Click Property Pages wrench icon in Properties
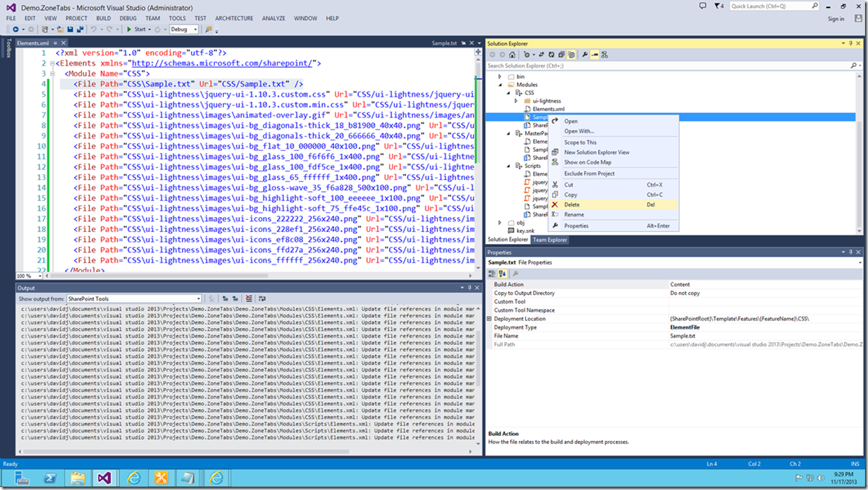 [x=515, y=274]
